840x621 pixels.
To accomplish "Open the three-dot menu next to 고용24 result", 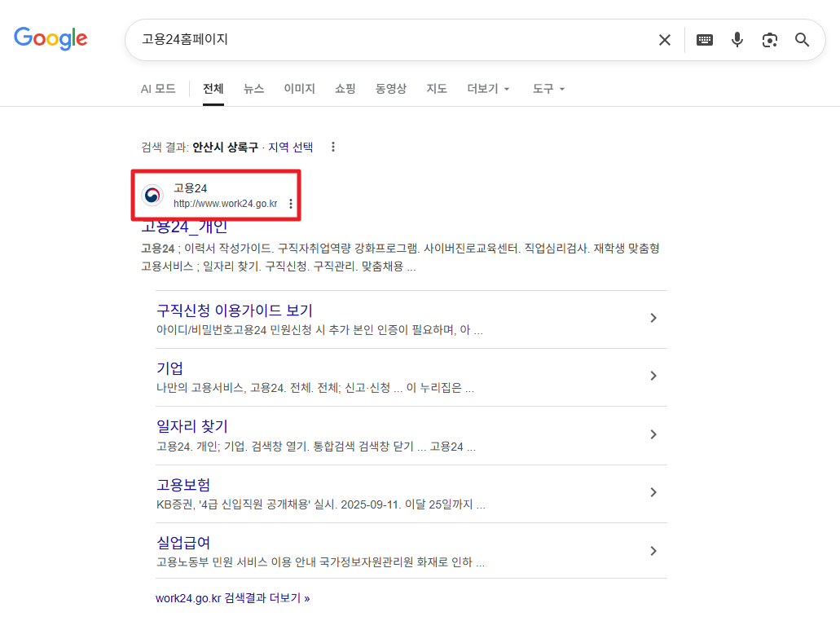I will [x=291, y=205].
